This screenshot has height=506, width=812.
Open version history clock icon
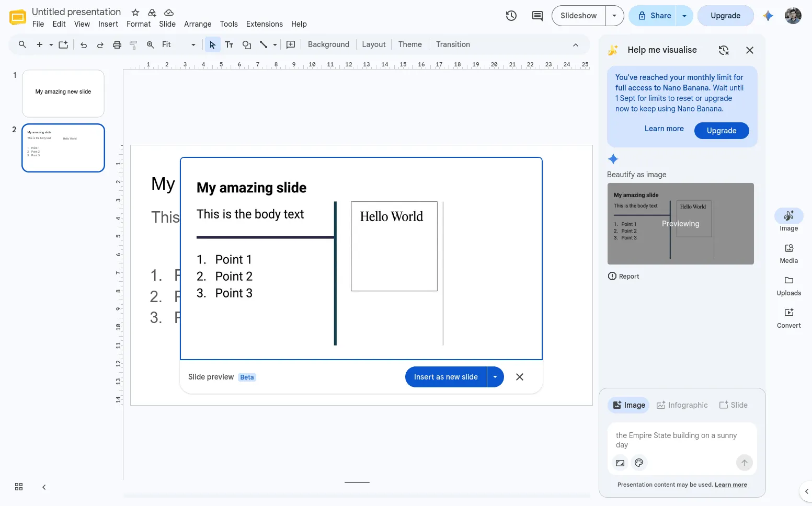coord(511,16)
